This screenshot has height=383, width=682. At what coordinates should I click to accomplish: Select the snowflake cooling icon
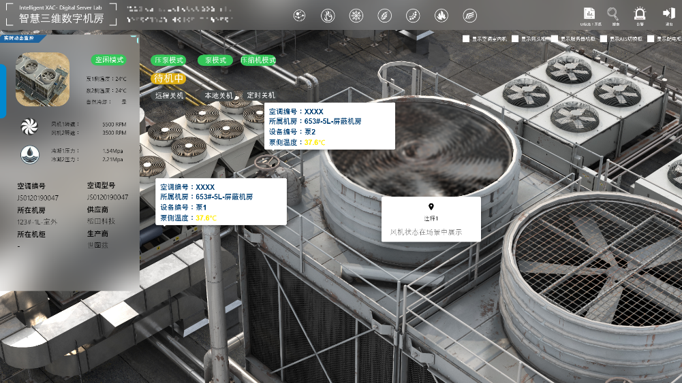tap(356, 16)
